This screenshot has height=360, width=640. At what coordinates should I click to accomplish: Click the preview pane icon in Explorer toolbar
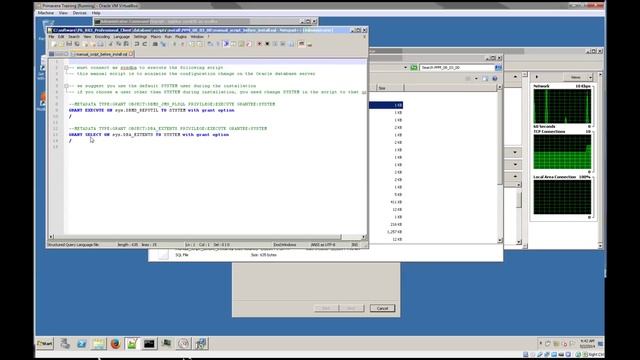coord(485,78)
